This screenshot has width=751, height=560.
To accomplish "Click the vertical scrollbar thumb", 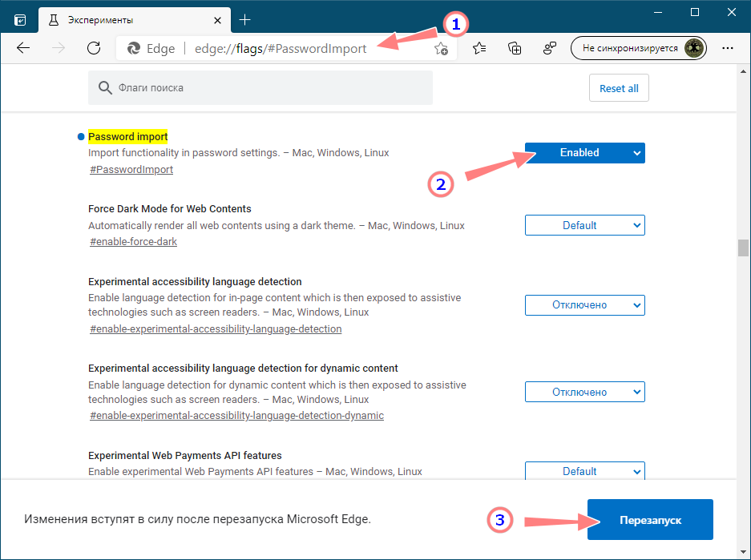I will (x=743, y=248).
